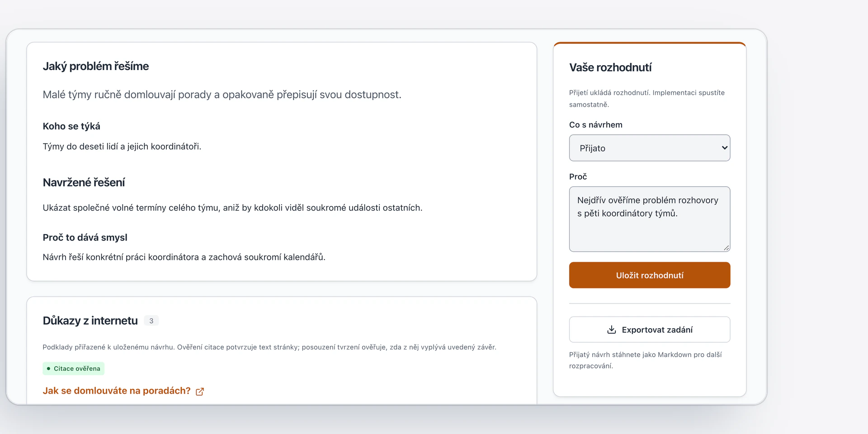The height and width of the screenshot is (434, 868).
Task: Click the Vaše rozhodnutí panel heading
Action: tap(610, 67)
